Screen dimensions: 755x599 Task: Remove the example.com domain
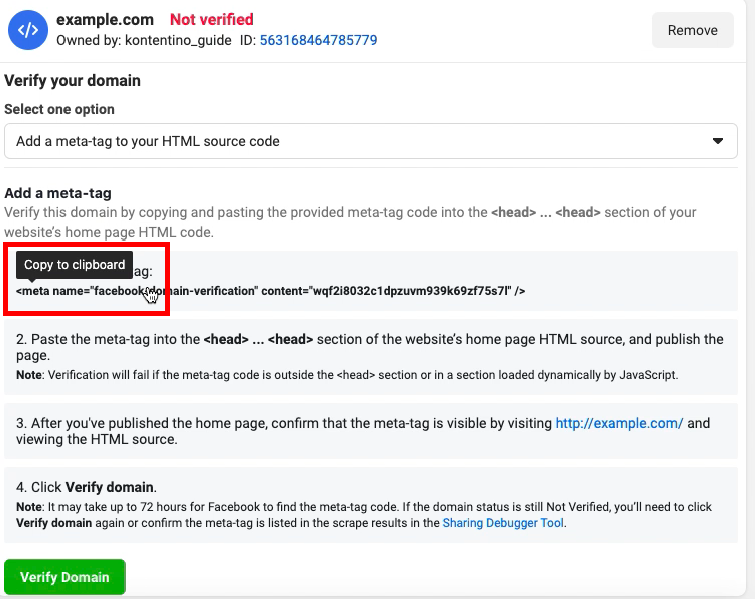(x=692, y=30)
